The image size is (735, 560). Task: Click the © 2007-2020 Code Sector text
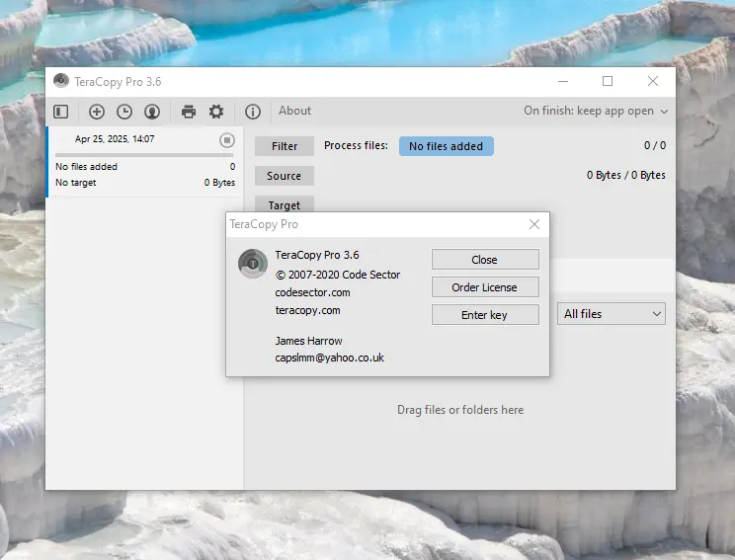pyautogui.click(x=338, y=275)
